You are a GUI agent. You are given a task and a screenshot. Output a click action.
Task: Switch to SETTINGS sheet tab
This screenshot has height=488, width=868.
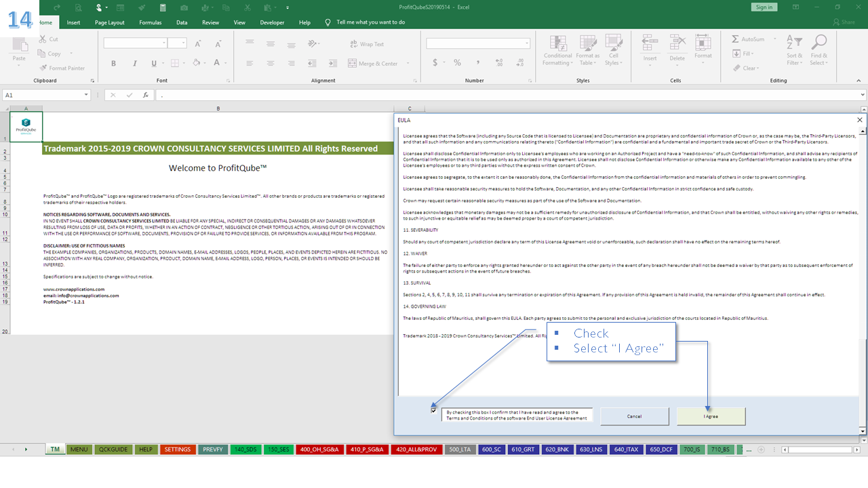[x=178, y=449]
